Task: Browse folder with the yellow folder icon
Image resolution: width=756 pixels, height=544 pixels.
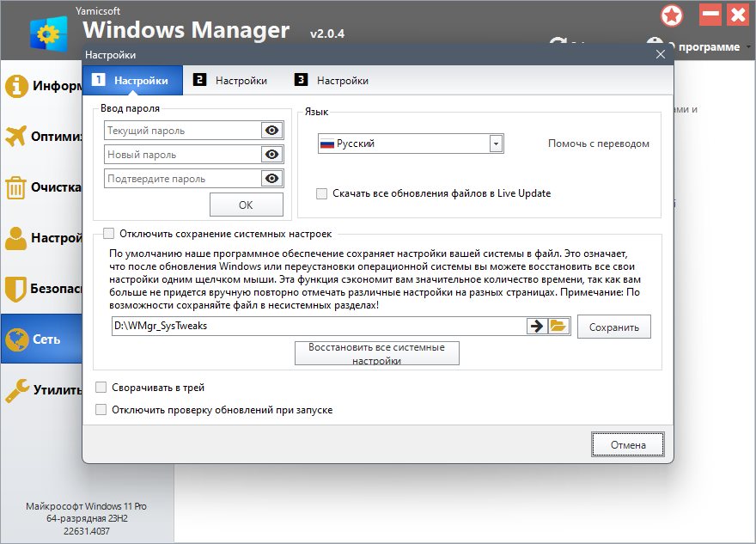Action: (558, 327)
